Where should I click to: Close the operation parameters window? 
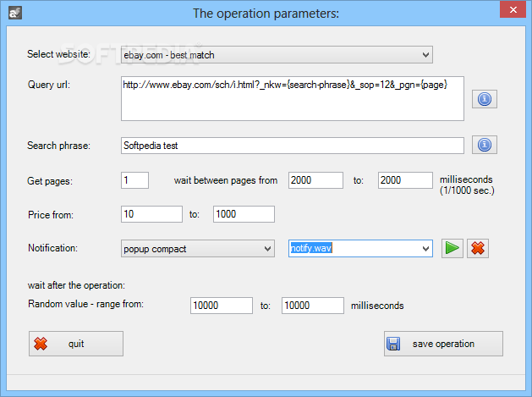click(x=513, y=9)
